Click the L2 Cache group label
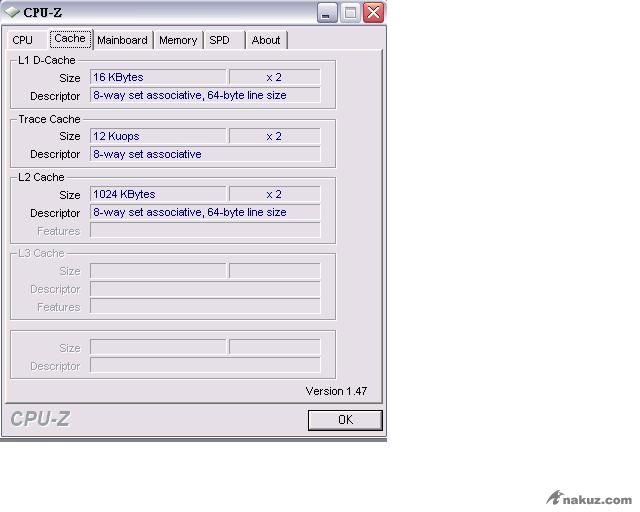Screen dimensions: 640x512 pyautogui.click(x=41, y=177)
